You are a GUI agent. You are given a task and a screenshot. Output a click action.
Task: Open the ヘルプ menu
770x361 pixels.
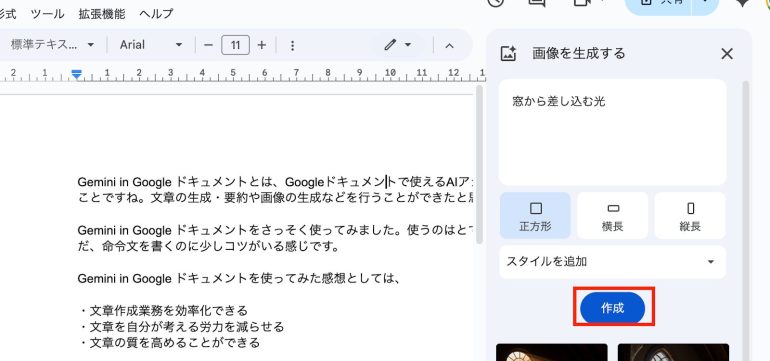click(x=156, y=13)
